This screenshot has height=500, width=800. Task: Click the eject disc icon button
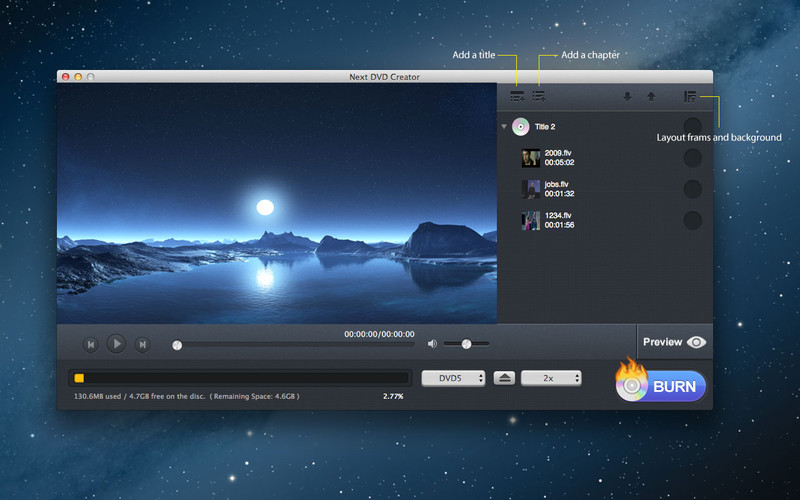[x=505, y=378]
